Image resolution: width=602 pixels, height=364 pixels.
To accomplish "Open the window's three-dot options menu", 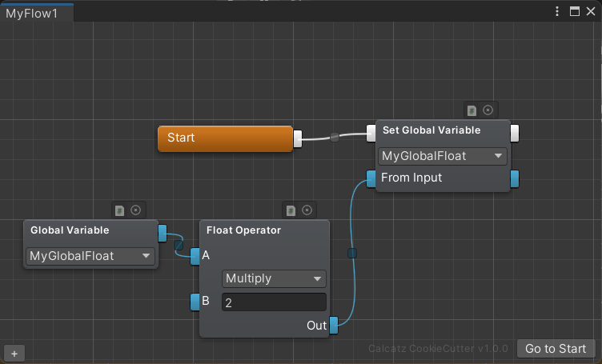I will point(557,11).
